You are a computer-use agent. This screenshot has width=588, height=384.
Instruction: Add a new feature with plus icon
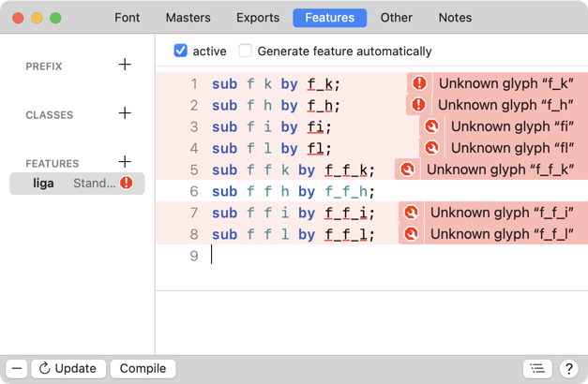pos(125,162)
